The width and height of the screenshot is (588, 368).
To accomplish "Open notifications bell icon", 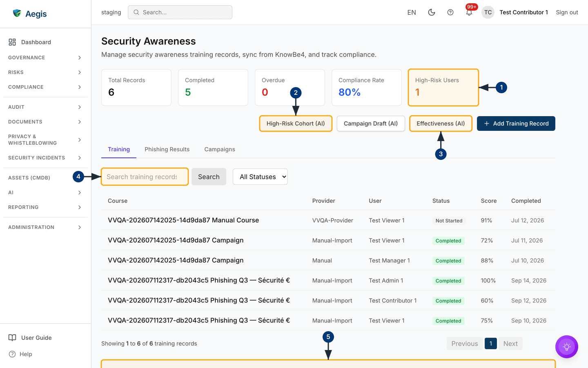I will click(469, 12).
